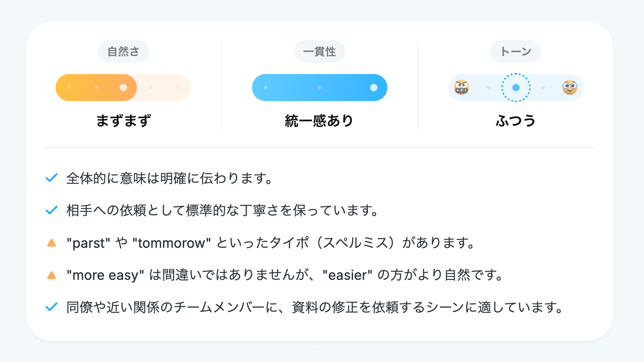Click the ふつう tone label
644x362 pixels.
click(x=516, y=121)
